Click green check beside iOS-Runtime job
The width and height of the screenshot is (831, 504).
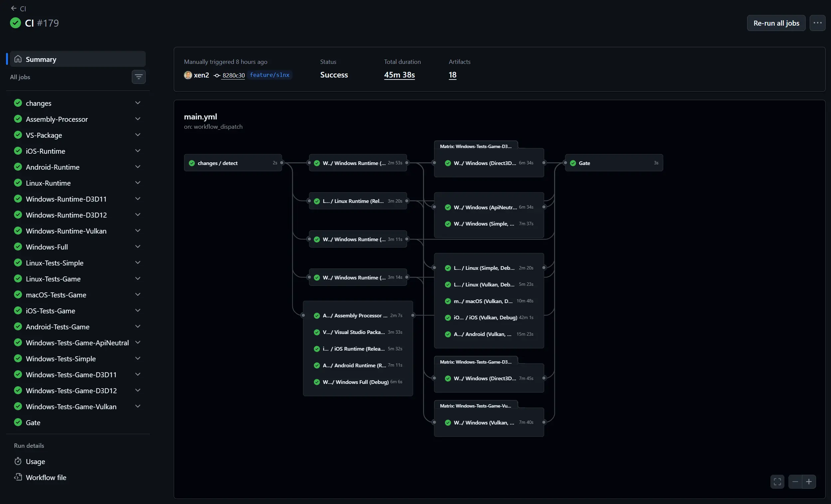click(18, 151)
